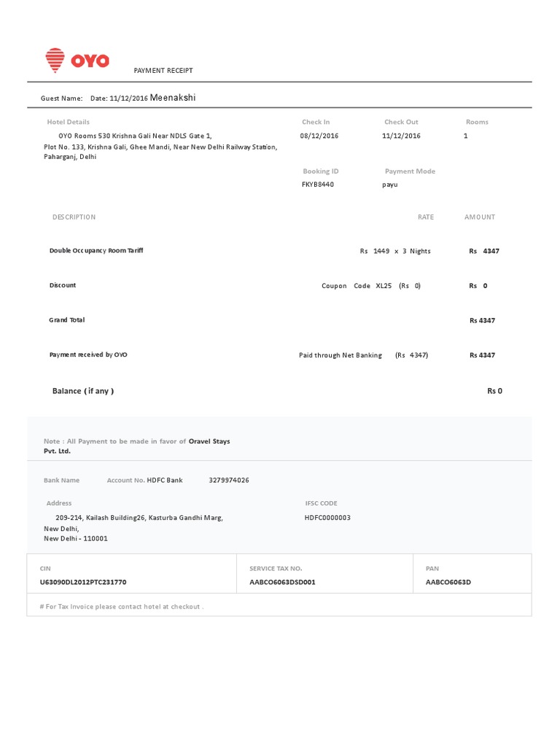Select the Balance amount Rs 0
Image resolution: width=560 pixels, height=747 pixels.
[x=494, y=391]
